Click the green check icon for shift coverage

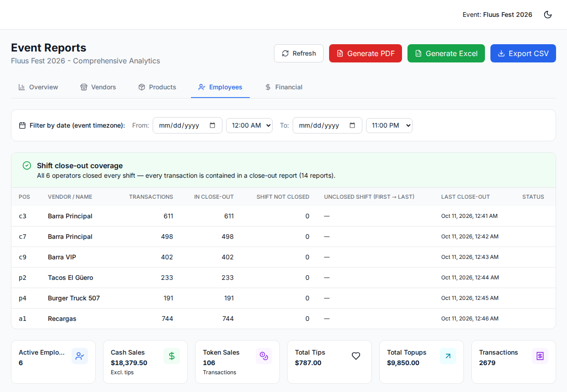pyautogui.click(x=27, y=165)
